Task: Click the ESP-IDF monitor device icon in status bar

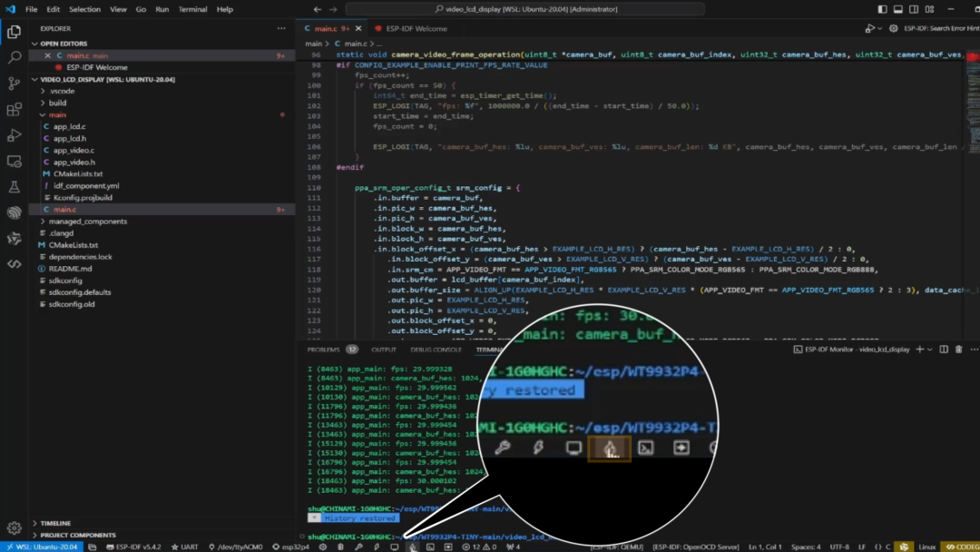Action: 395,547
